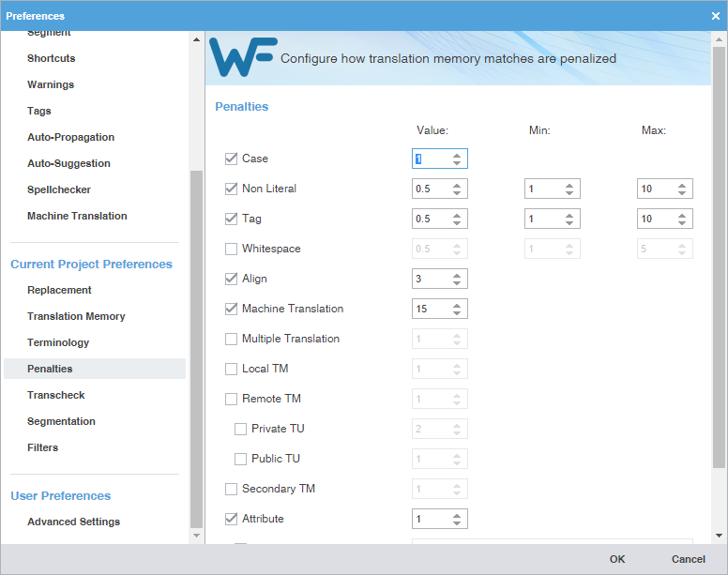
Task: Decrease the Non Literal Max value
Action: (682, 193)
